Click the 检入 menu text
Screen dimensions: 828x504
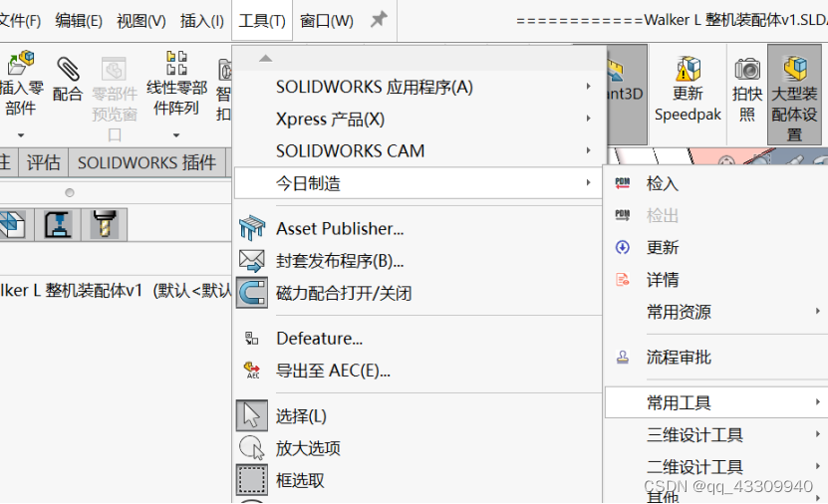pos(663,183)
